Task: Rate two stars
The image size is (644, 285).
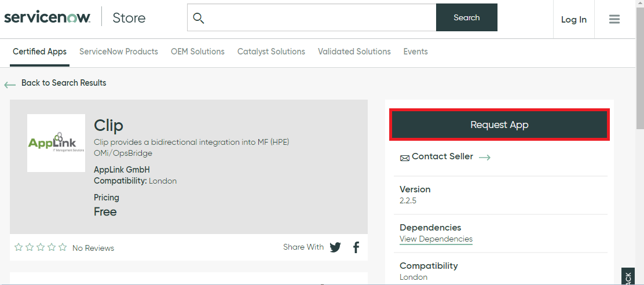Action: pos(30,247)
